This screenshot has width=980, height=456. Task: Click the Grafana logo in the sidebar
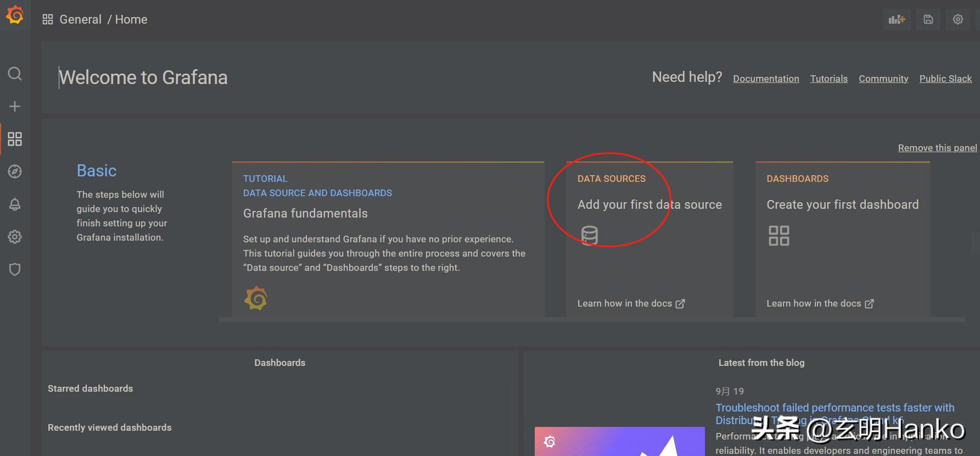[x=15, y=15]
